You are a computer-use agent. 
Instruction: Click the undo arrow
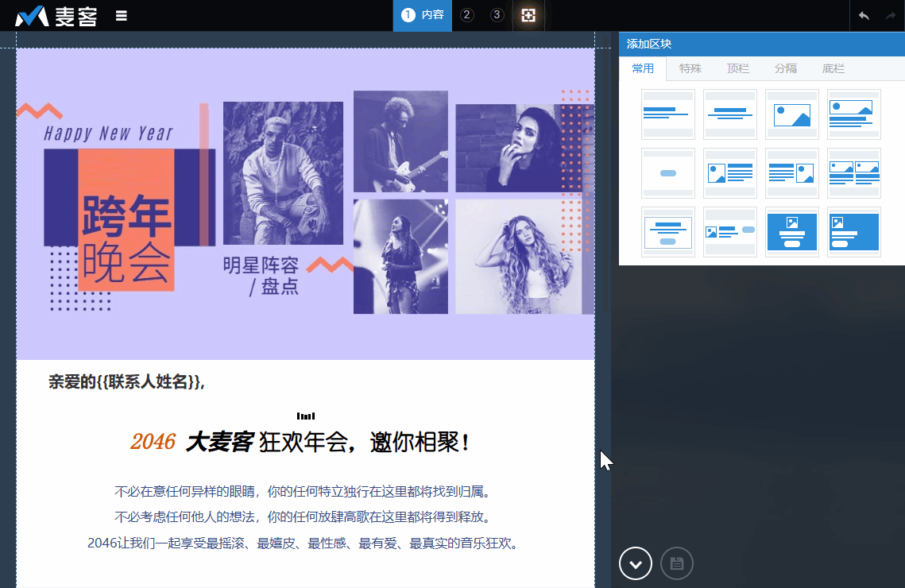[864, 16]
